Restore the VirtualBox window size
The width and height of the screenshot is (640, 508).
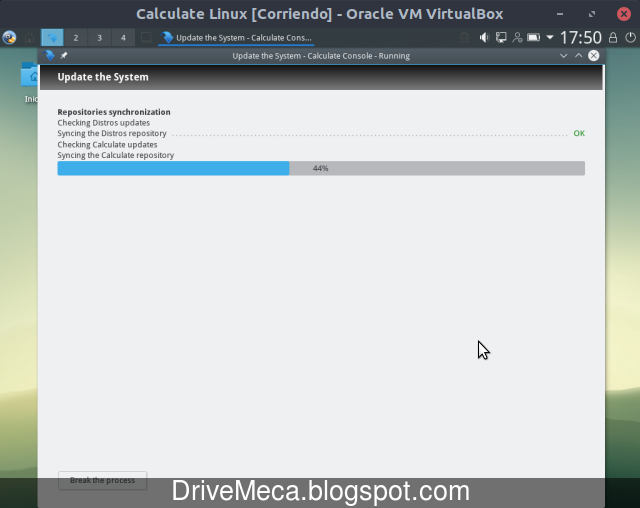(592, 14)
